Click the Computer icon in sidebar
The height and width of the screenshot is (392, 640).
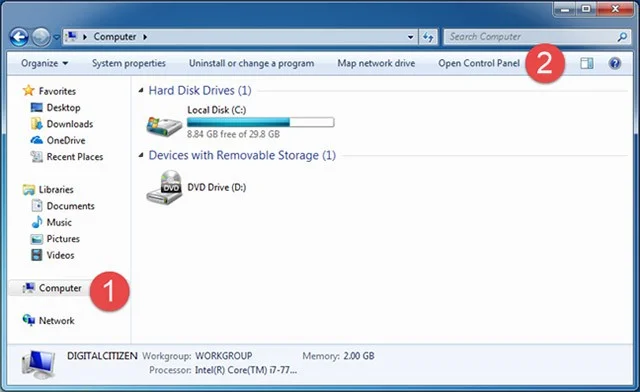pyautogui.click(x=29, y=288)
